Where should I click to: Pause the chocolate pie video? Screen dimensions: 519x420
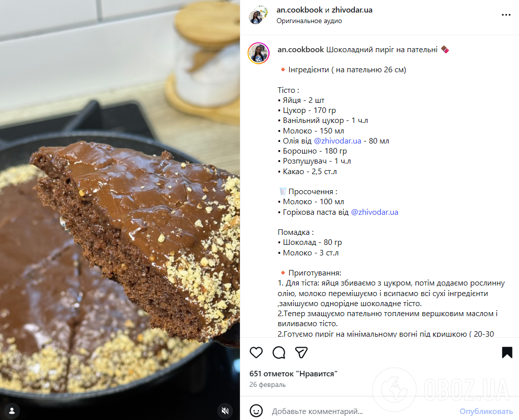pyautogui.click(x=120, y=210)
